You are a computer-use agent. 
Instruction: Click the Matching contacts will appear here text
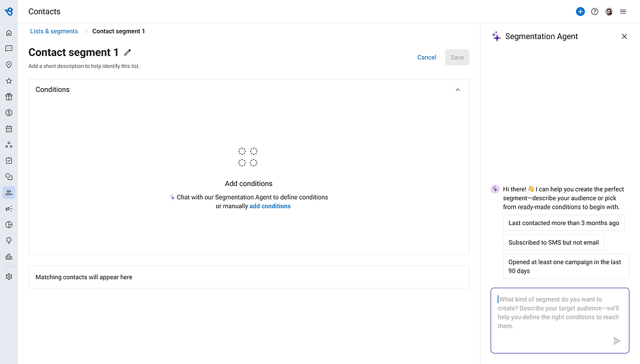tap(84, 277)
